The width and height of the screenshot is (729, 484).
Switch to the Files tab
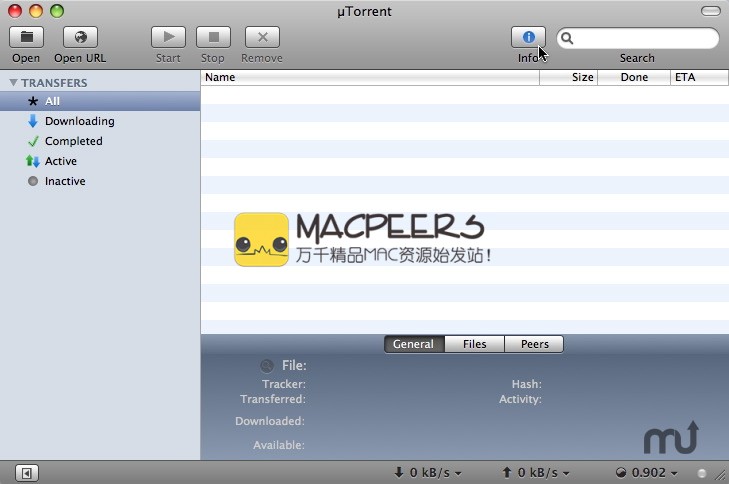click(474, 344)
